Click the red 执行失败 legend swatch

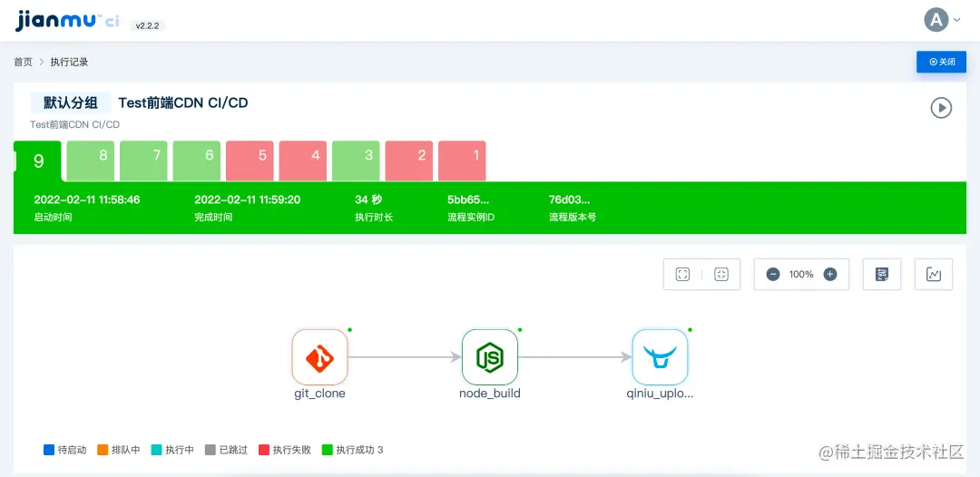coord(264,450)
